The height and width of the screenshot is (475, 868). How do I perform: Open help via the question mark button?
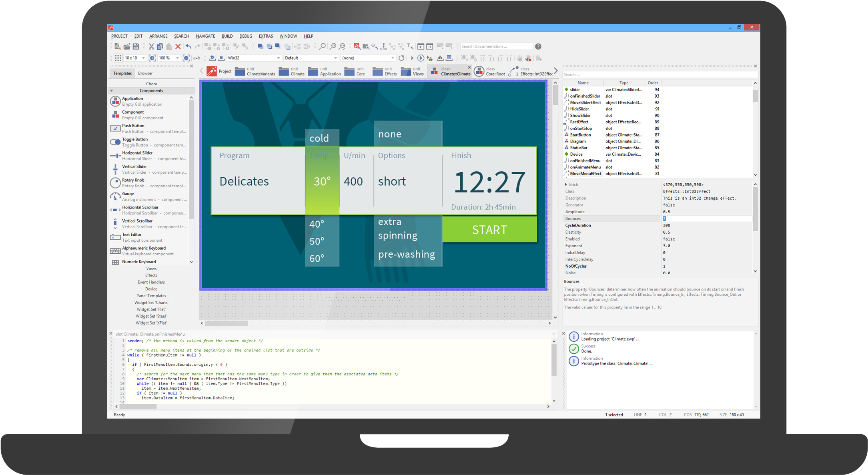pyautogui.click(x=538, y=46)
